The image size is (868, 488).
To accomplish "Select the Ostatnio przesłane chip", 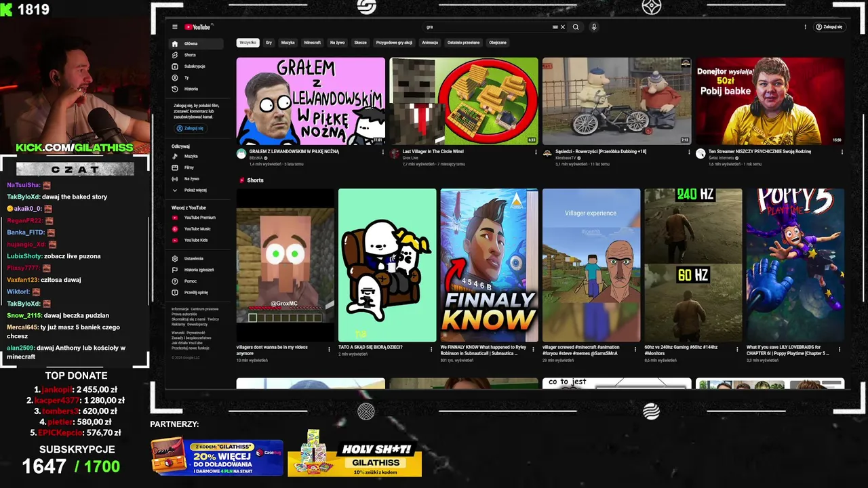I will pos(464,43).
